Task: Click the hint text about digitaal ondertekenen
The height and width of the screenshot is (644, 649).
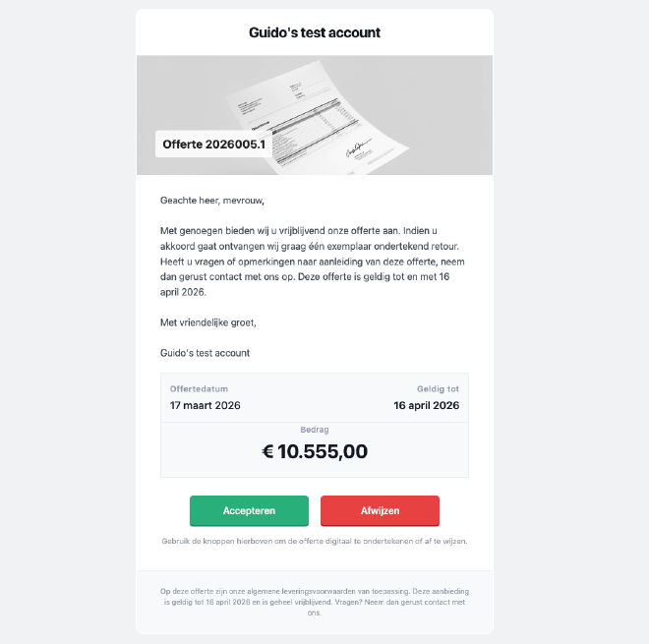Action: 315,541
